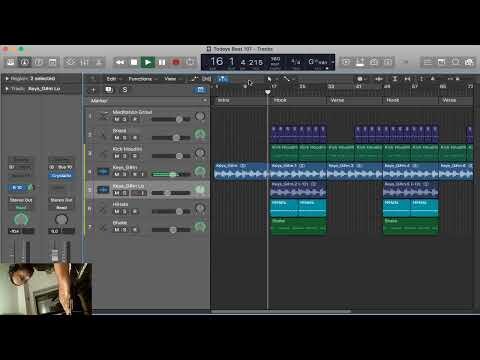Mute the Kick Hoodini track

[x=117, y=156]
